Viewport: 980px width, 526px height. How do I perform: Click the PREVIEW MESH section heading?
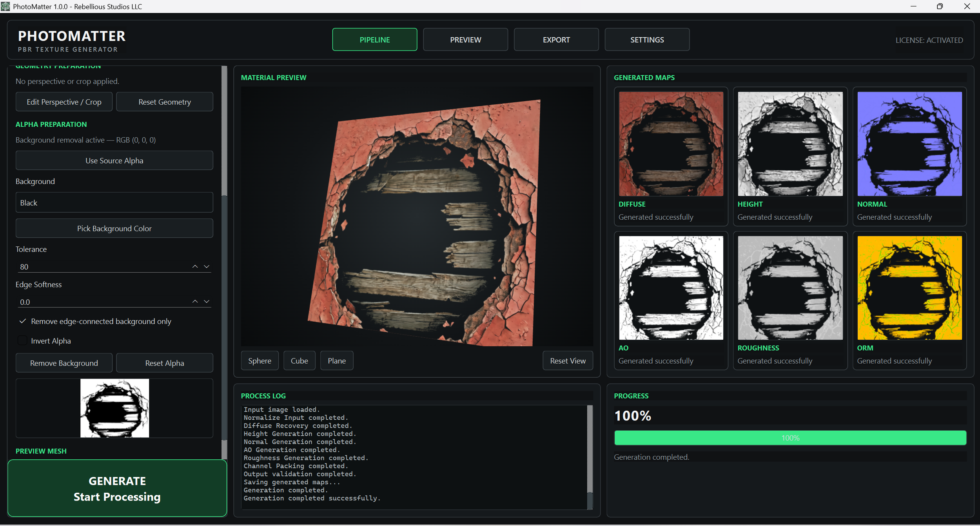coord(41,451)
